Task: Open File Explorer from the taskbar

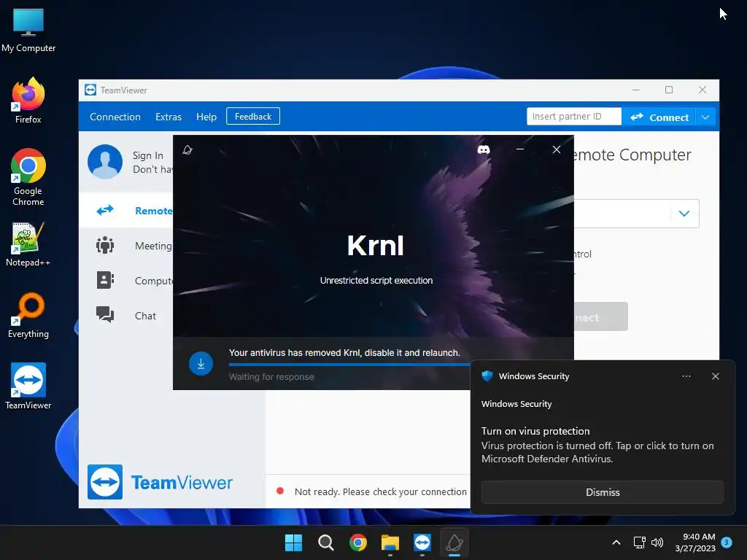Action: point(390,542)
